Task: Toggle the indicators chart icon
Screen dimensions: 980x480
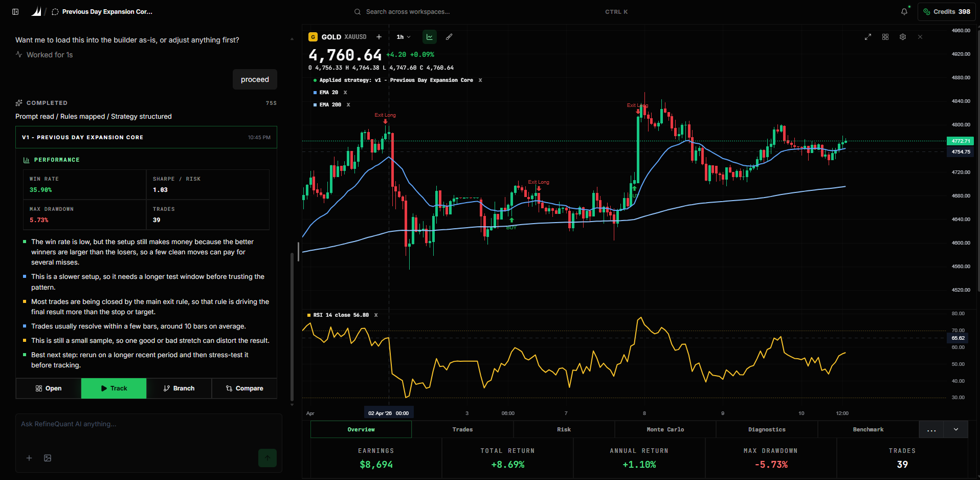Action: point(430,37)
